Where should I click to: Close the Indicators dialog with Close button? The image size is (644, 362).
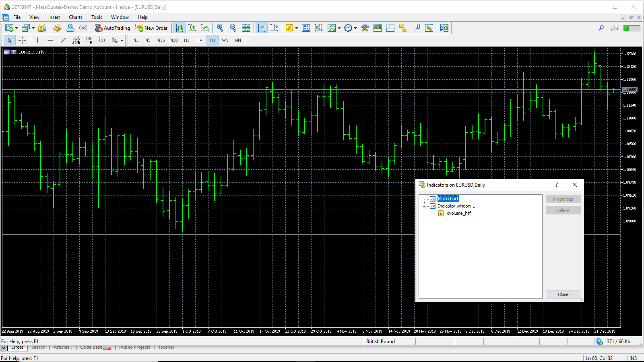coord(563,294)
